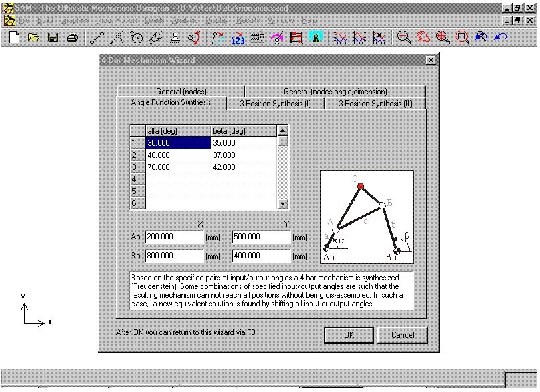Open the Help menu
Image resolution: width=540 pixels, height=392 pixels.
(309, 20)
